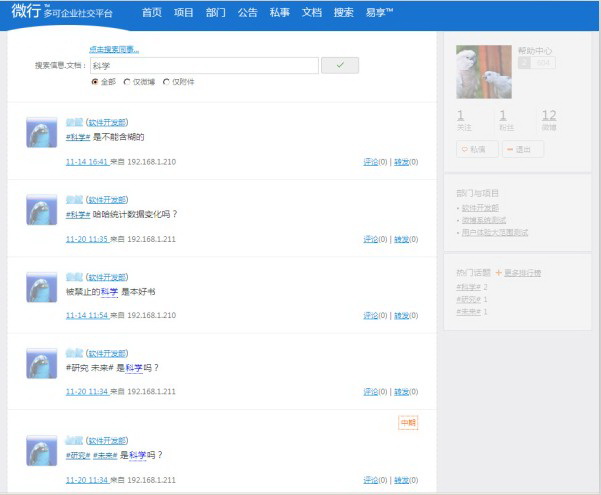Click the green checkmark search button

(x=340, y=65)
